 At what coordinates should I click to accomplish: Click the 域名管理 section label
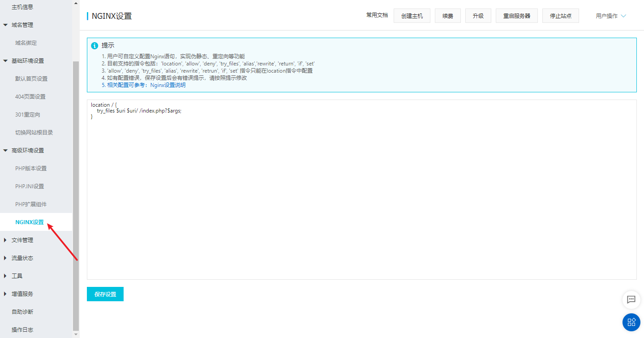(x=22, y=25)
